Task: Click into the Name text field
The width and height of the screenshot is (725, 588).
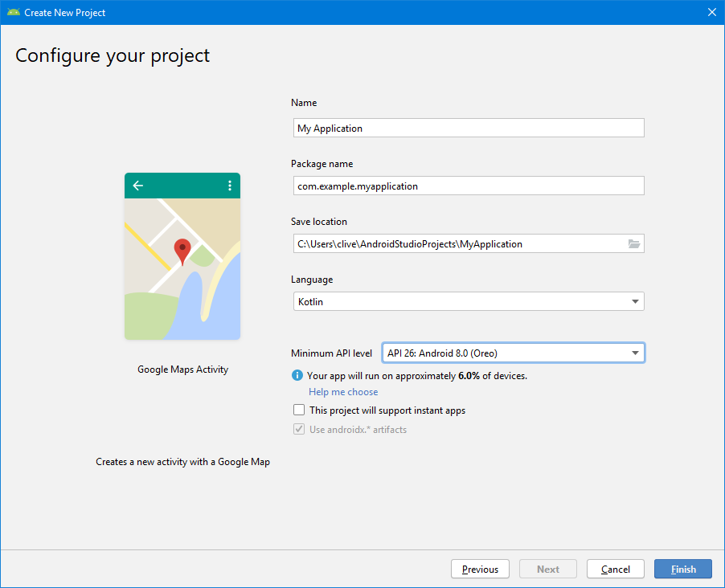Action: pos(467,129)
